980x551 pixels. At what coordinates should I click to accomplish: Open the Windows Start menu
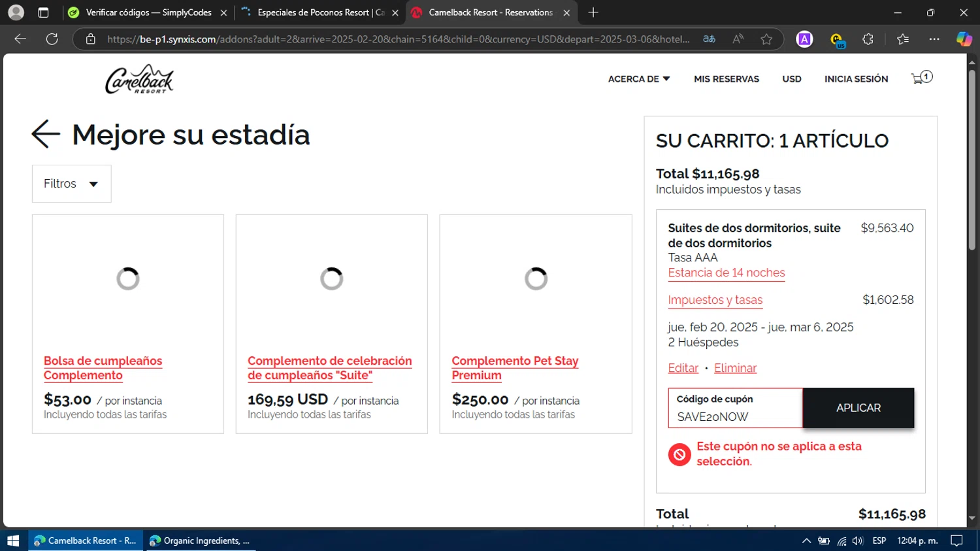click(x=13, y=541)
